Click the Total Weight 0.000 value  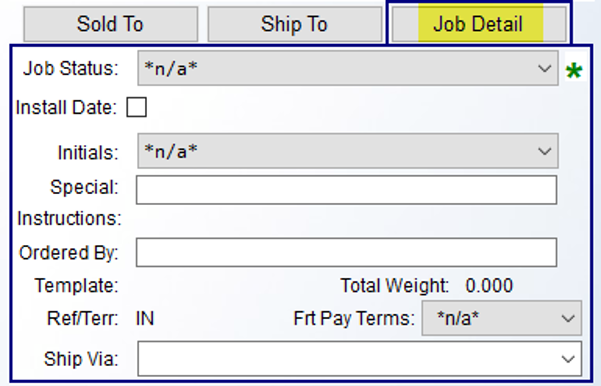pos(489,286)
